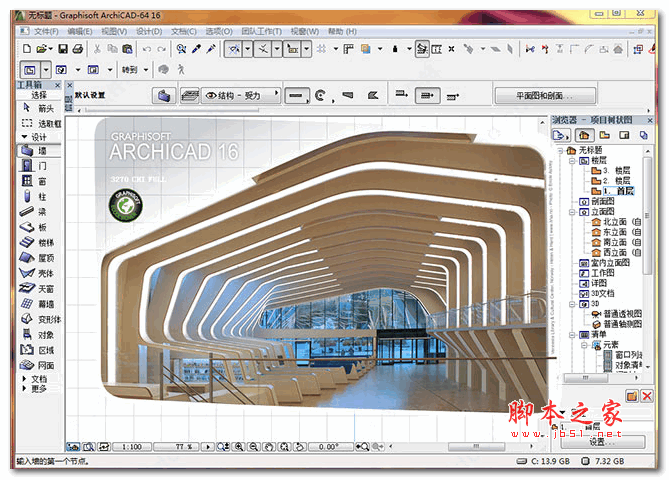Inject parameters with the syringe icon
669x480 pixels.
click(x=211, y=49)
